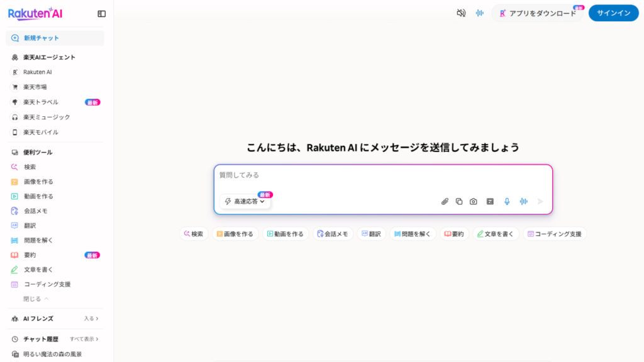The width and height of the screenshot is (644, 362).
Task: Click the blue microphone icon
Action: pyautogui.click(x=507, y=202)
